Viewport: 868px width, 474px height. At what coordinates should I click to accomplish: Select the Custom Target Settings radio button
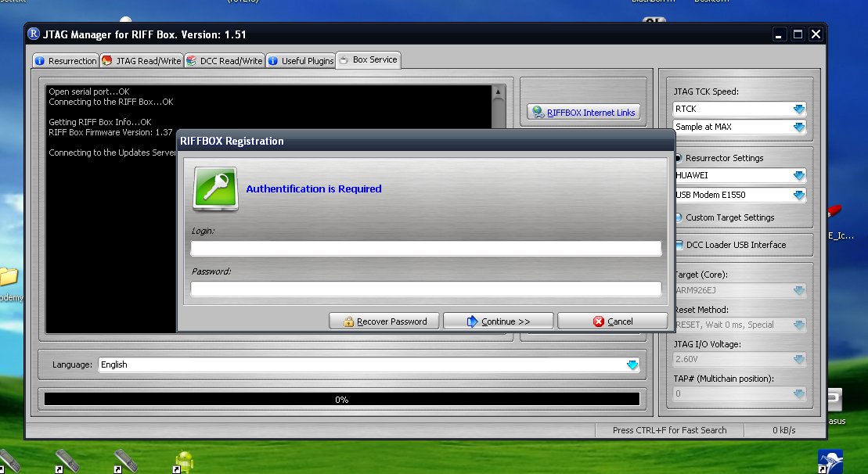[x=678, y=217]
